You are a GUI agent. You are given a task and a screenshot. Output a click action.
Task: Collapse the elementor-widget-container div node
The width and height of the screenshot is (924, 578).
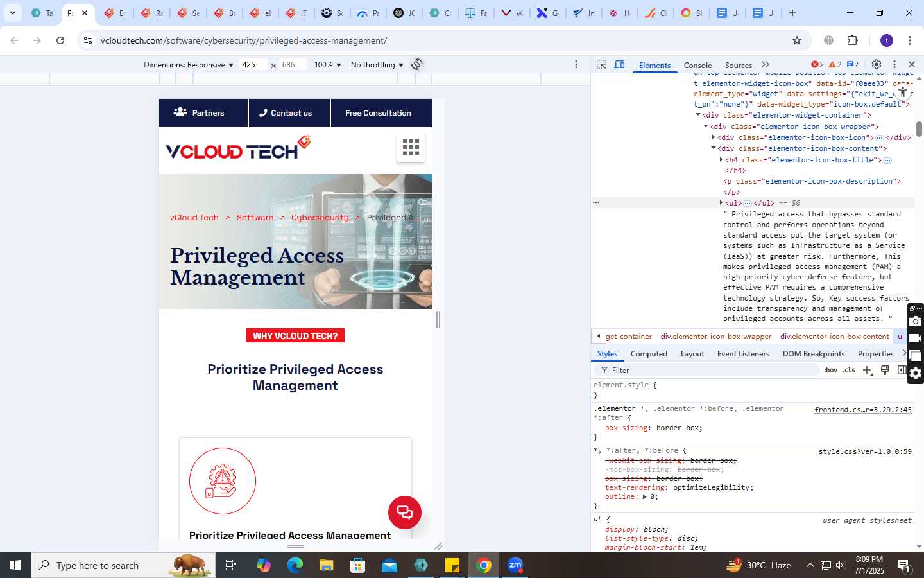tap(698, 115)
